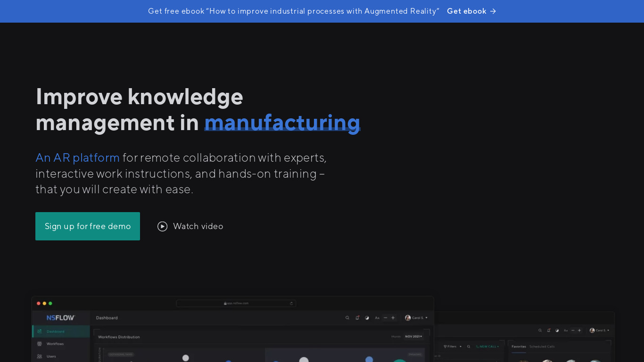The height and width of the screenshot is (362, 644).
Task: Click the Aa font size icon in calls window
Action: (566, 330)
